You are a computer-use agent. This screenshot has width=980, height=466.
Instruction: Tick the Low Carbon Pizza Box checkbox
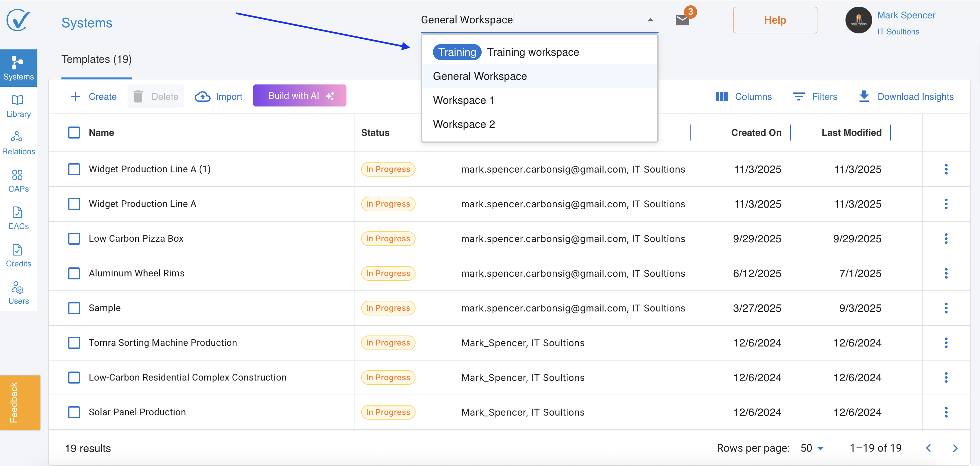coord(74,239)
